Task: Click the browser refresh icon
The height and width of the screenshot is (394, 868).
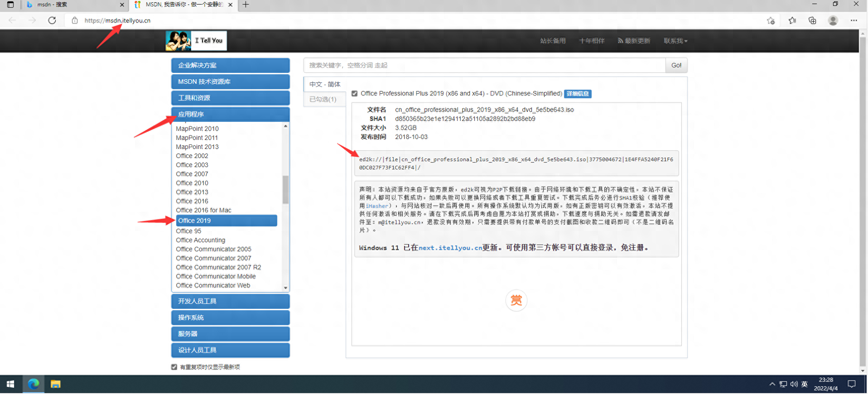Action: pyautogui.click(x=52, y=20)
